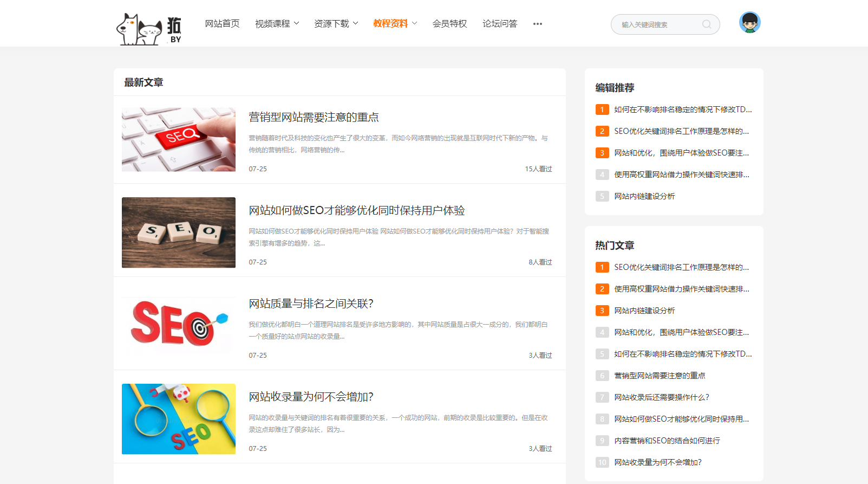This screenshot has width=868, height=484.
Task: Open 编辑推荐 item SEO优化关键词排名工作原理
Action: pyautogui.click(x=682, y=131)
